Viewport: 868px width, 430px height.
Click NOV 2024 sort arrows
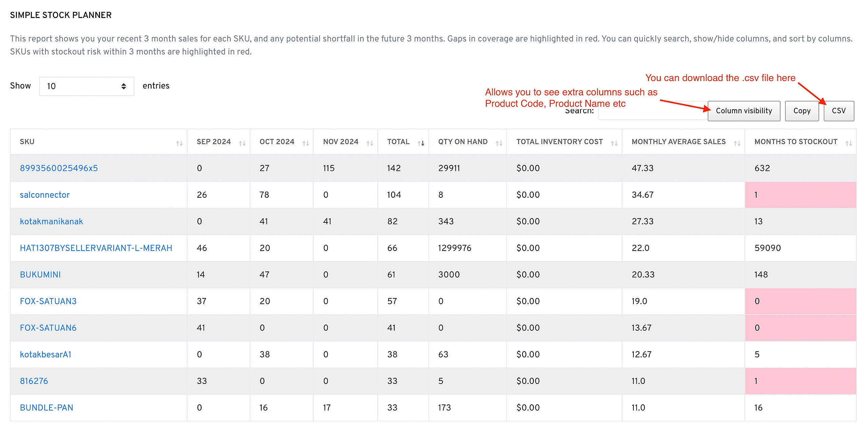tap(370, 143)
